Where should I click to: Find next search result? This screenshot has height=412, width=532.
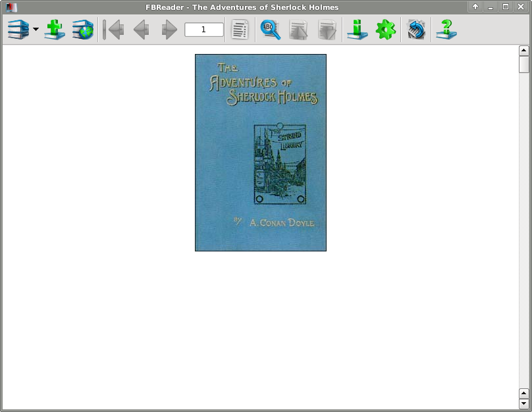[x=327, y=30]
